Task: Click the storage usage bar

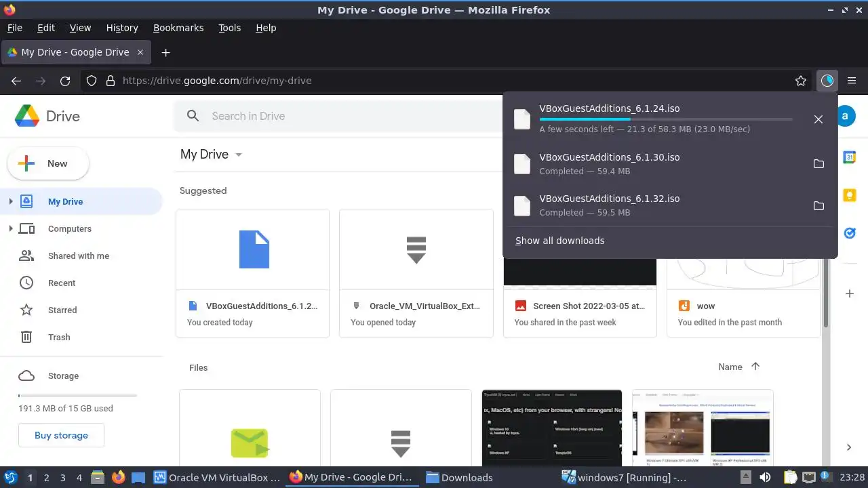Action: [x=78, y=395]
